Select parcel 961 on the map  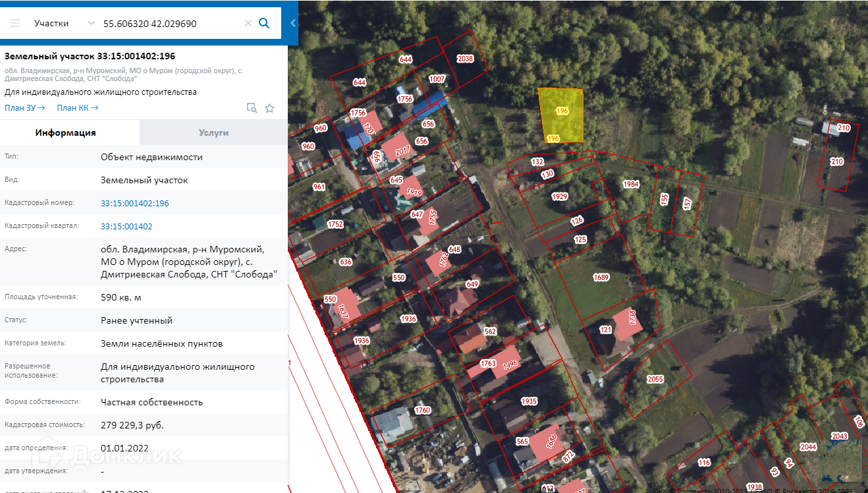[319, 187]
